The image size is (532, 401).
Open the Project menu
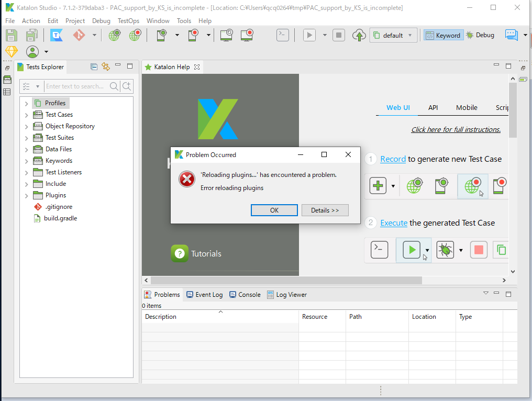[75, 21]
